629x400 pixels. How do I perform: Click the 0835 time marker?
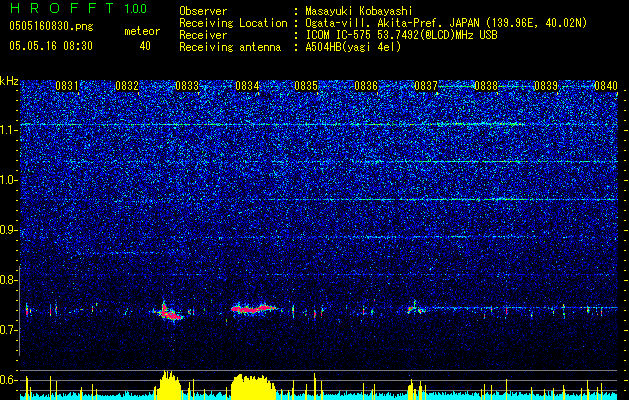point(306,86)
